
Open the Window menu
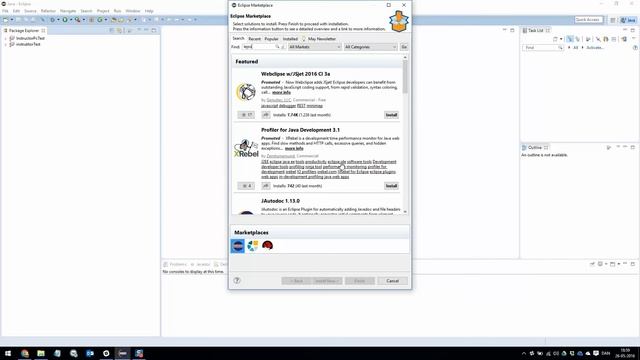click(133, 11)
